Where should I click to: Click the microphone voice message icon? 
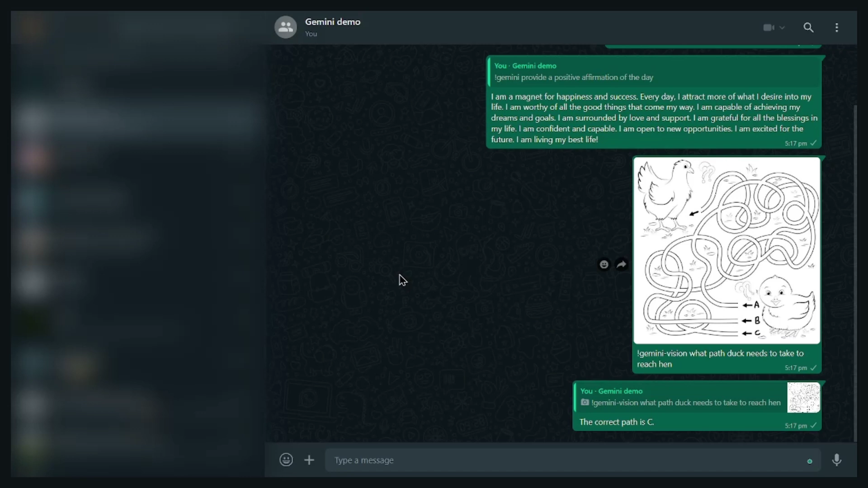[x=837, y=460]
